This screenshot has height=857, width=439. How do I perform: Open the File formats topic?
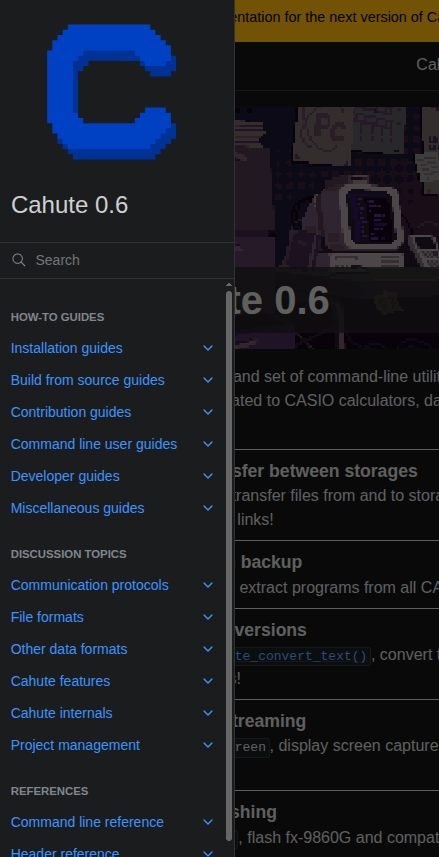click(x=47, y=617)
